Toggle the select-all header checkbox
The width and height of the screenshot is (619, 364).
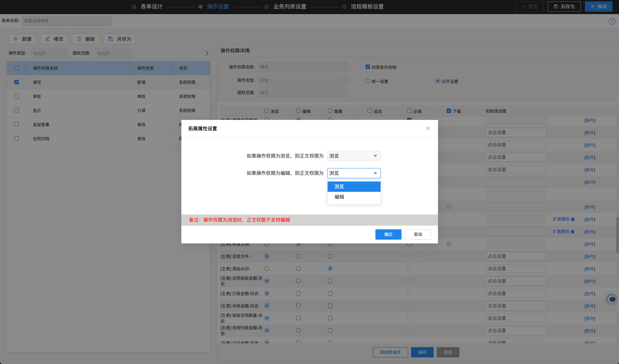point(17,68)
